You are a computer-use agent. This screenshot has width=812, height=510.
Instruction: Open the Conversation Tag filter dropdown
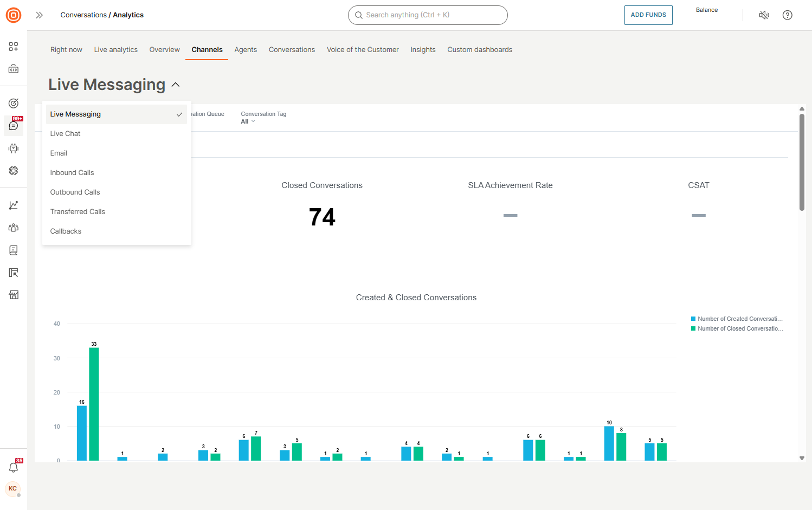(x=248, y=121)
